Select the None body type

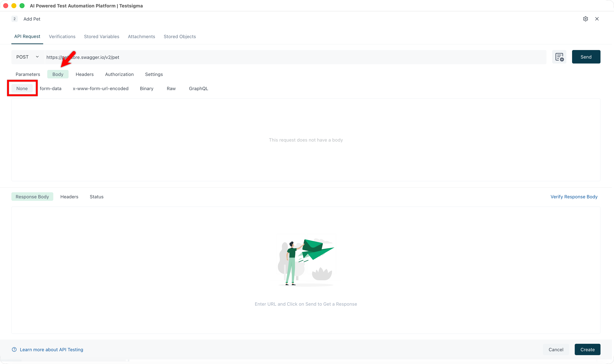point(22,89)
